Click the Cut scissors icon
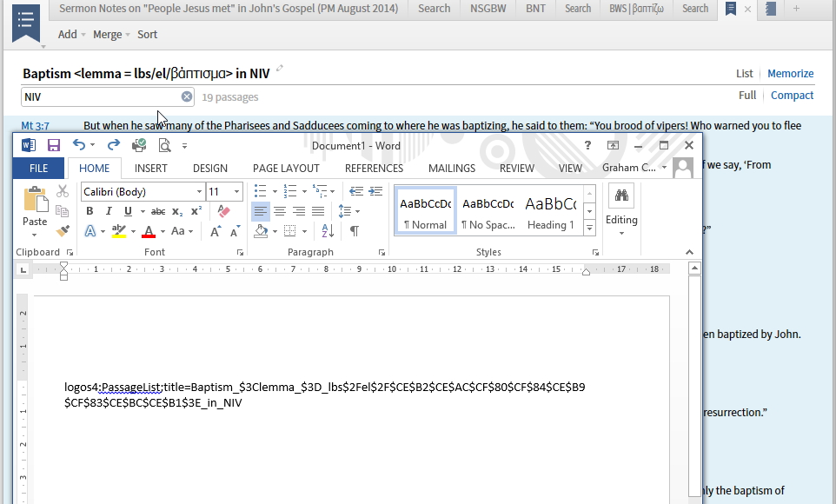The height and width of the screenshot is (504, 836). [x=63, y=191]
